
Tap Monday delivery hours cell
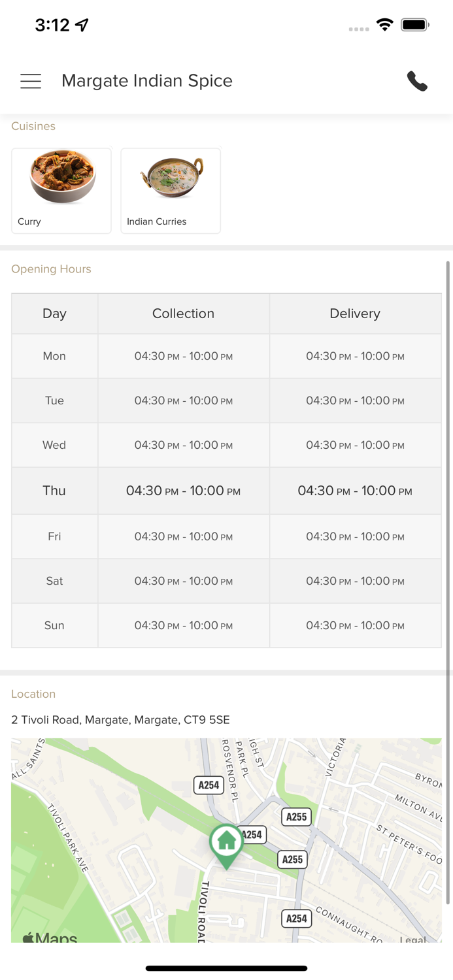pos(355,356)
